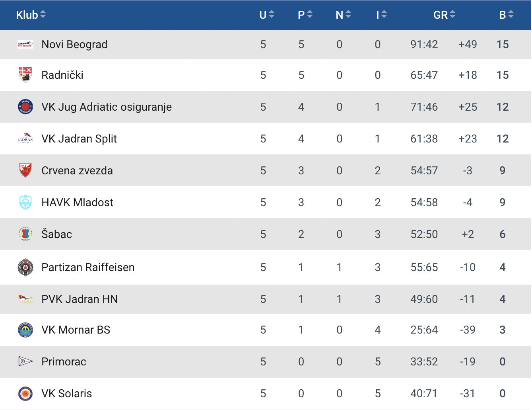Select the Novi Beograd team name
532x410 pixels.
pyautogui.click(x=74, y=45)
